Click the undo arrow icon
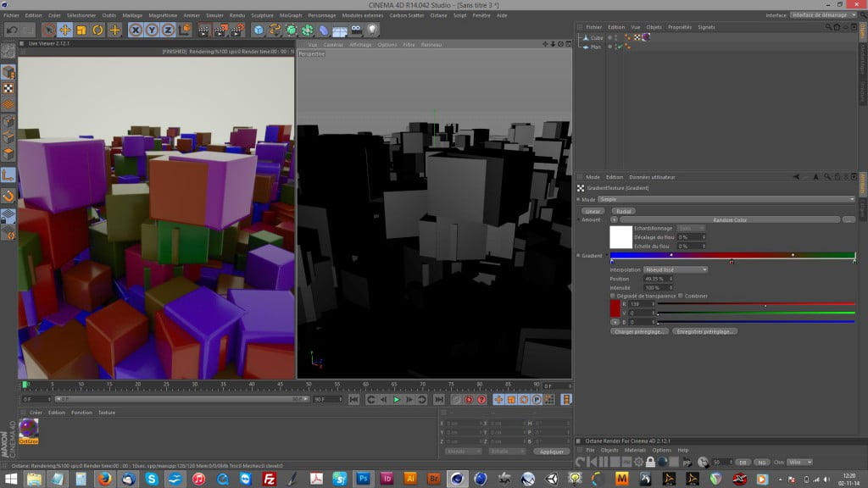Image resolution: width=868 pixels, height=488 pixels. [x=12, y=30]
